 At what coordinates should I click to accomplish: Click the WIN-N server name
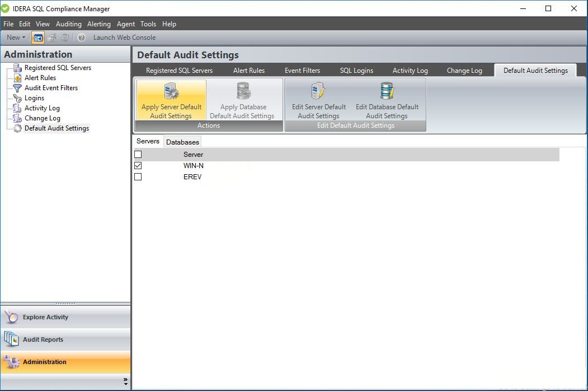[x=194, y=166]
